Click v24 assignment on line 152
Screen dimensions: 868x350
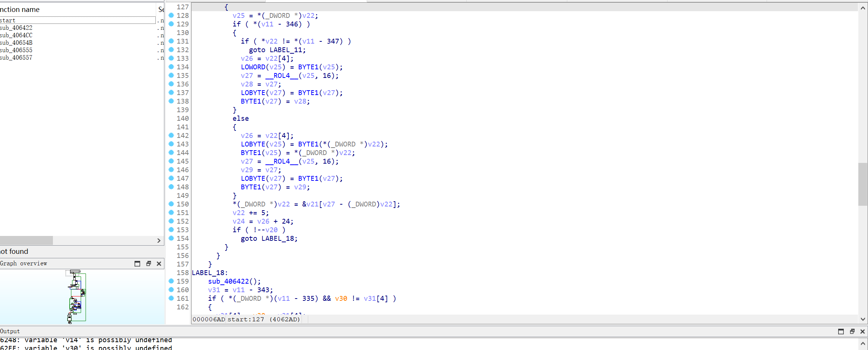263,221
